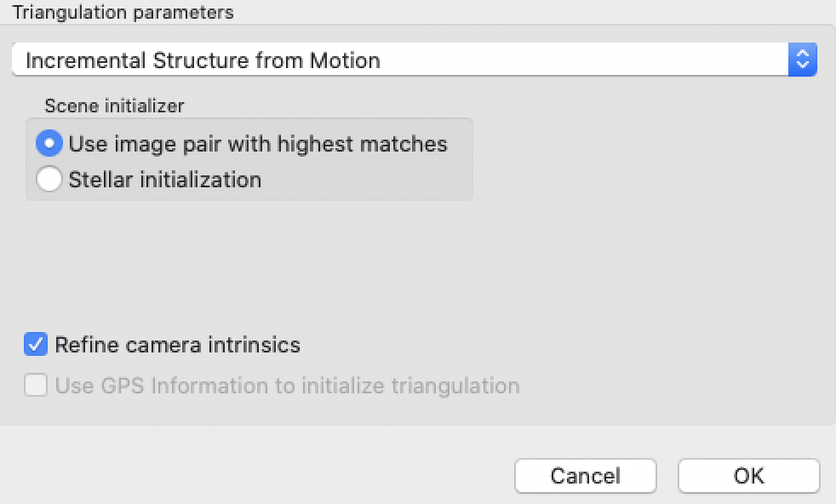The height and width of the screenshot is (504, 836).
Task: Click the "Scene initializer" section label
Action: point(114,106)
